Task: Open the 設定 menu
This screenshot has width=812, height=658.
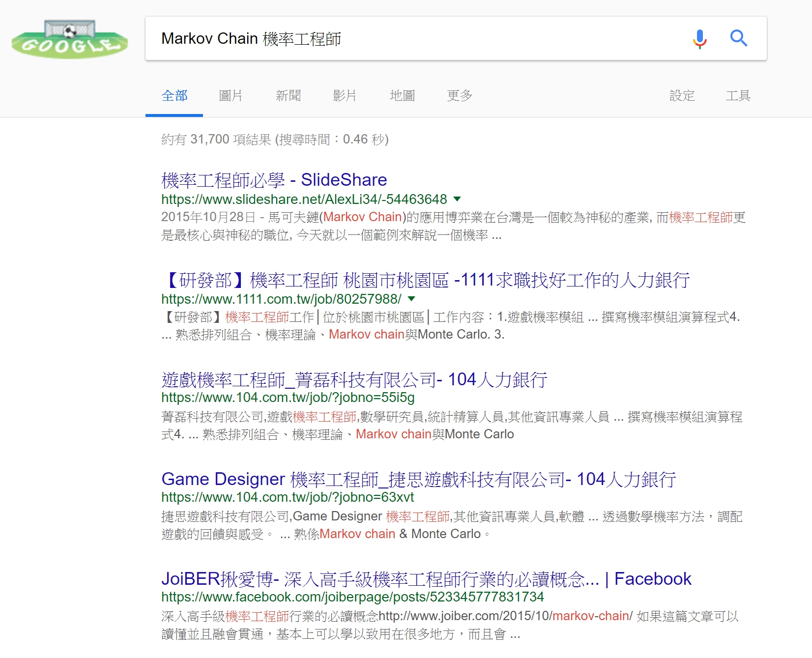Action: [682, 95]
